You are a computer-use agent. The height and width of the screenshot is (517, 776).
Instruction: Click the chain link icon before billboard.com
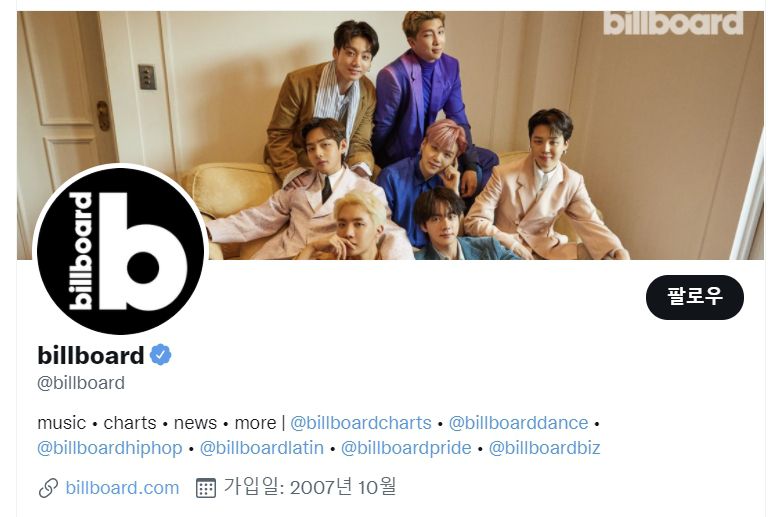[48, 488]
